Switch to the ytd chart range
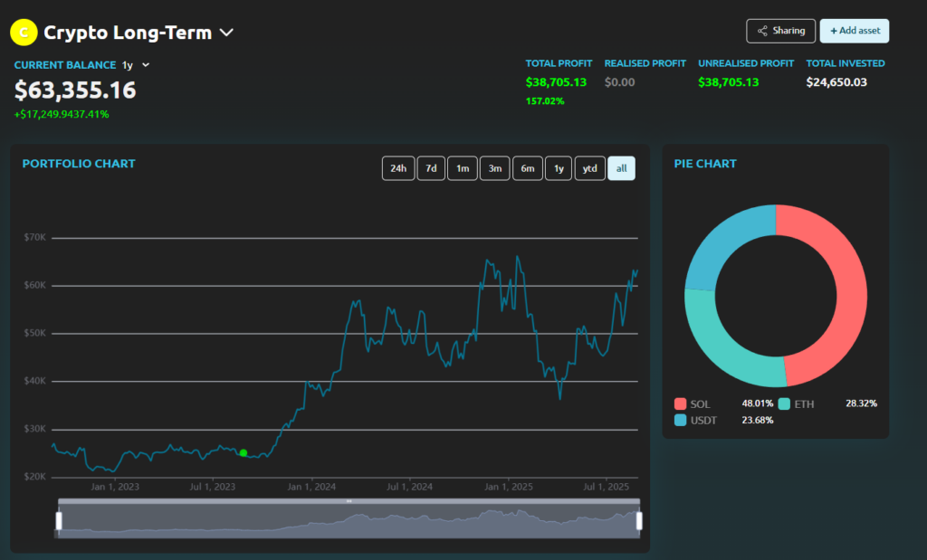The width and height of the screenshot is (927, 560). [589, 168]
